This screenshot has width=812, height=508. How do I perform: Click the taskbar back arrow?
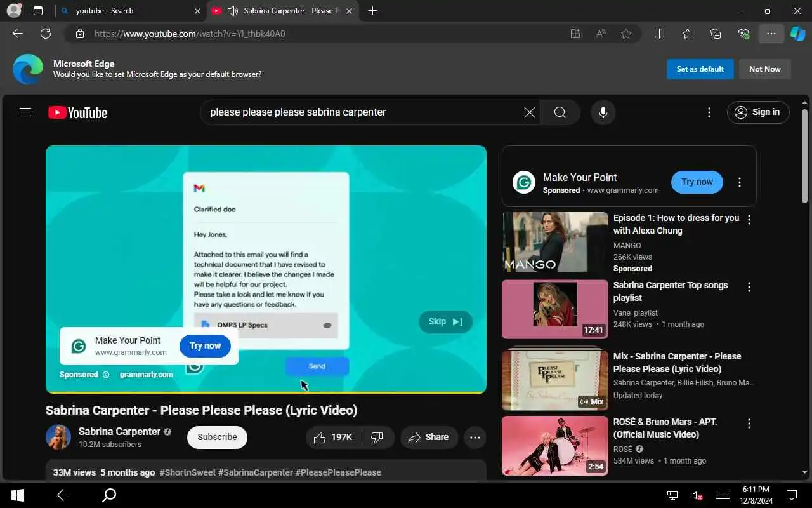pyautogui.click(x=63, y=495)
